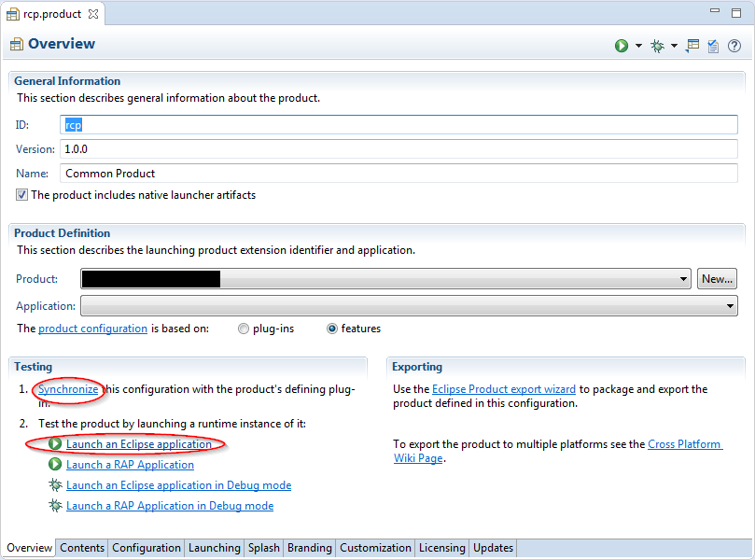Click the Testing section header
The height and width of the screenshot is (560, 755).
[34, 367]
